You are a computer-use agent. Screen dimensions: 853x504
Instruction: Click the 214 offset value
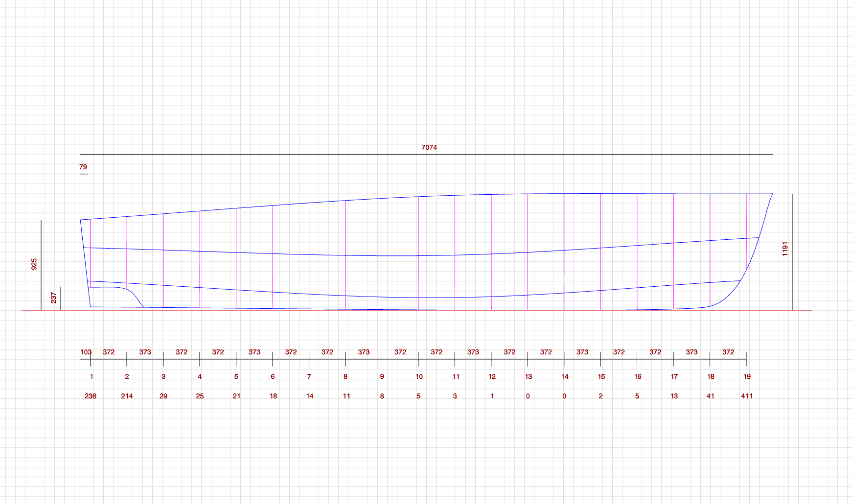click(127, 396)
